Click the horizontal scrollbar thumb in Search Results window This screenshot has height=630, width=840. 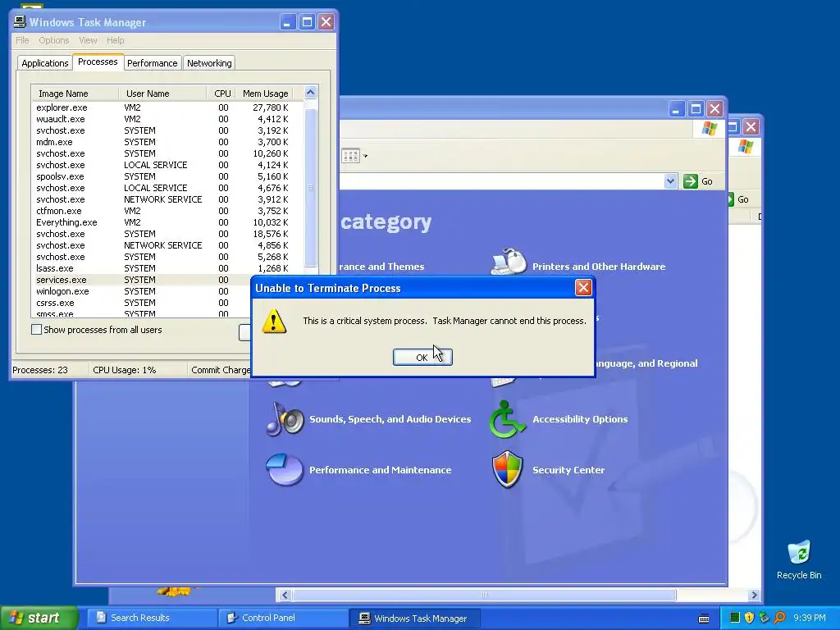point(484,595)
